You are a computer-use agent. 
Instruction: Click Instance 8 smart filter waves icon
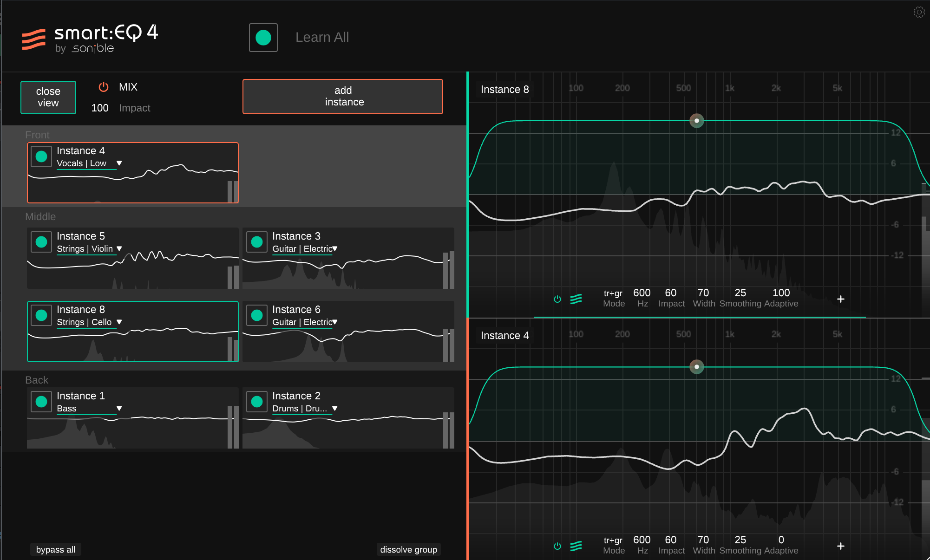[576, 299]
